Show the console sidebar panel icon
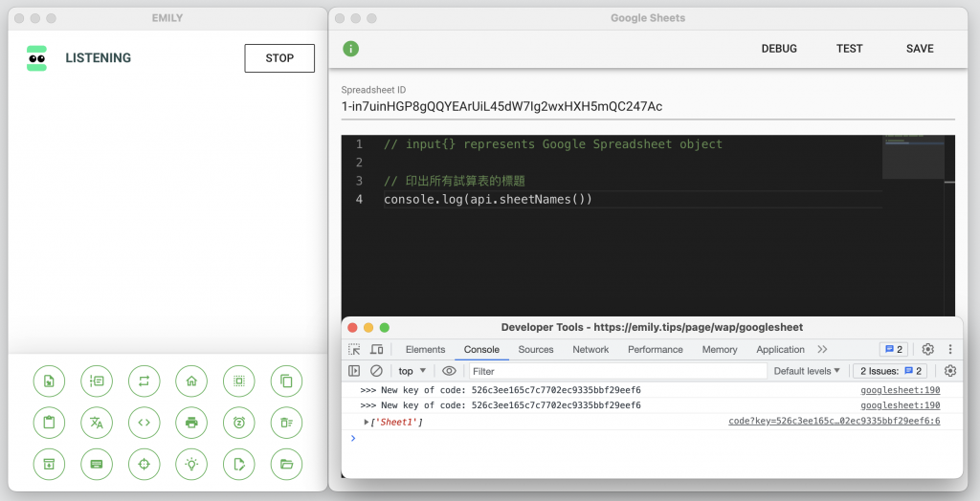 coord(354,370)
